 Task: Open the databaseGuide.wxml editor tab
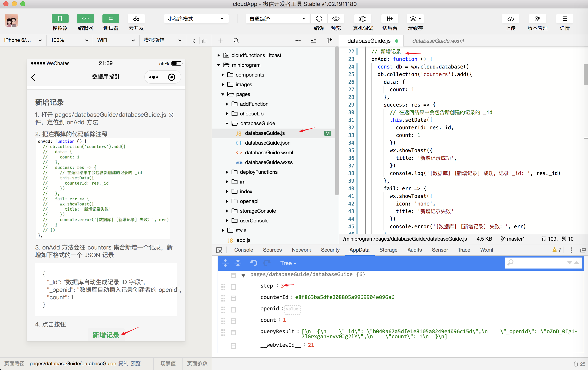[438, 41]
